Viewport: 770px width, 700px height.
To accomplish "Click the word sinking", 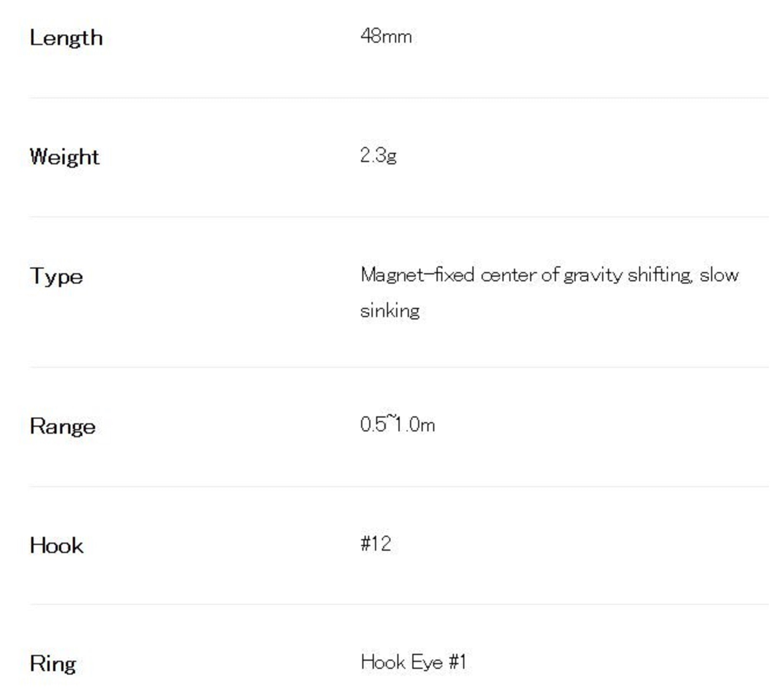I will tap(390, 311).
